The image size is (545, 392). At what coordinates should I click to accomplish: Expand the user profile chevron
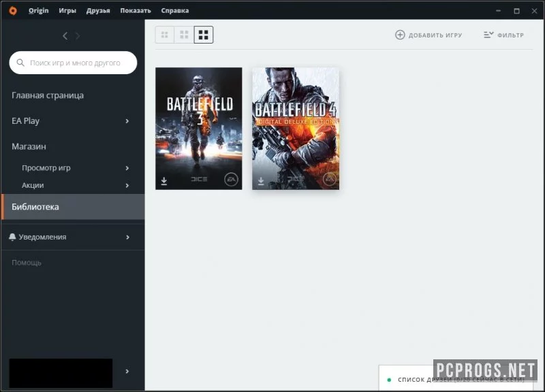click(x=127, y=372)
